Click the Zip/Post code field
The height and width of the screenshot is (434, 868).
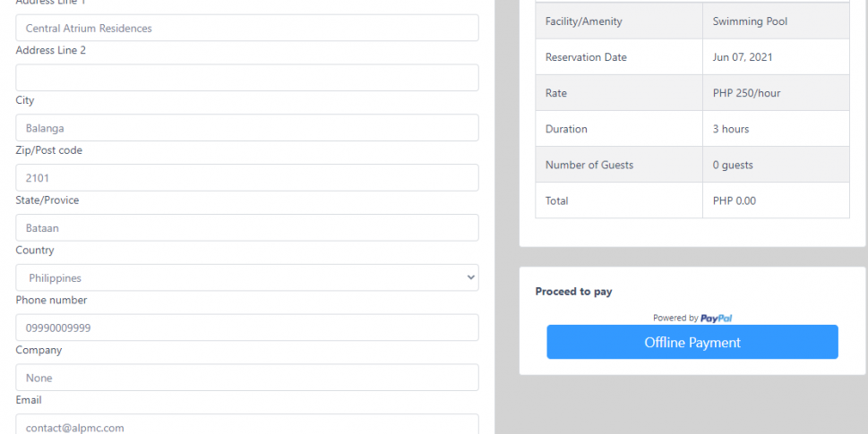(x=247, y=178)
